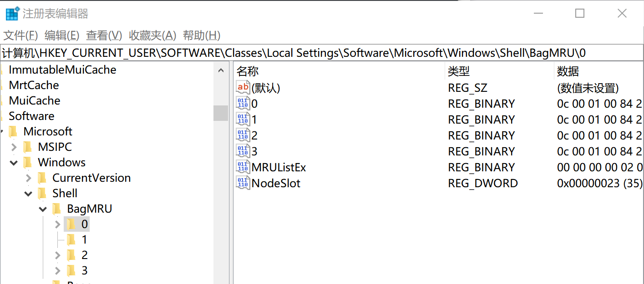Open the 收藏夹(A) menu

pyautogui.click(x=152, y=35)
